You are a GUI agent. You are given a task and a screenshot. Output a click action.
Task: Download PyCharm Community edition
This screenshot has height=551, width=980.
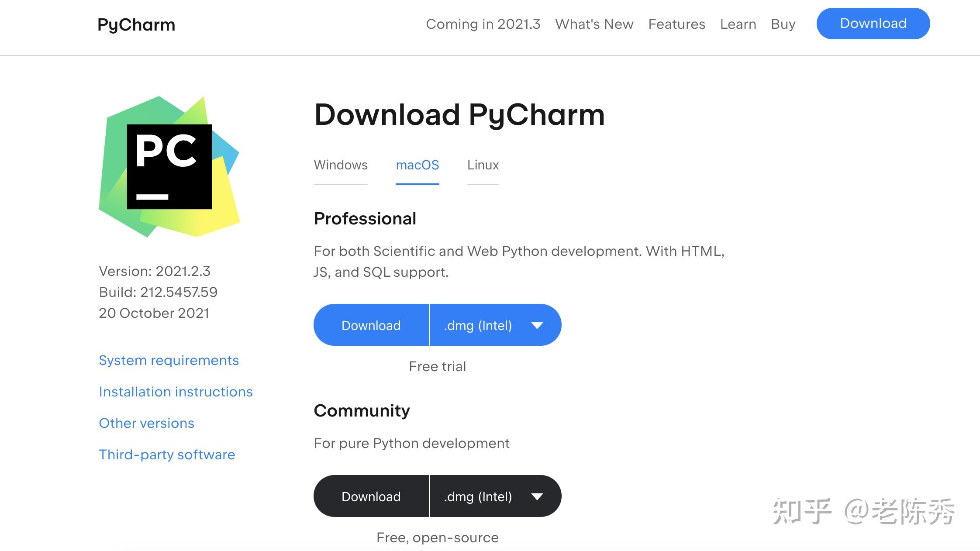click(x=371, y=496)
